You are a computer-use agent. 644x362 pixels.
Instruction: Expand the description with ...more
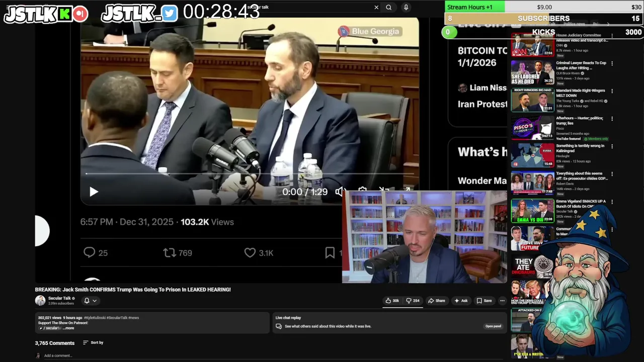pos(69,328)
